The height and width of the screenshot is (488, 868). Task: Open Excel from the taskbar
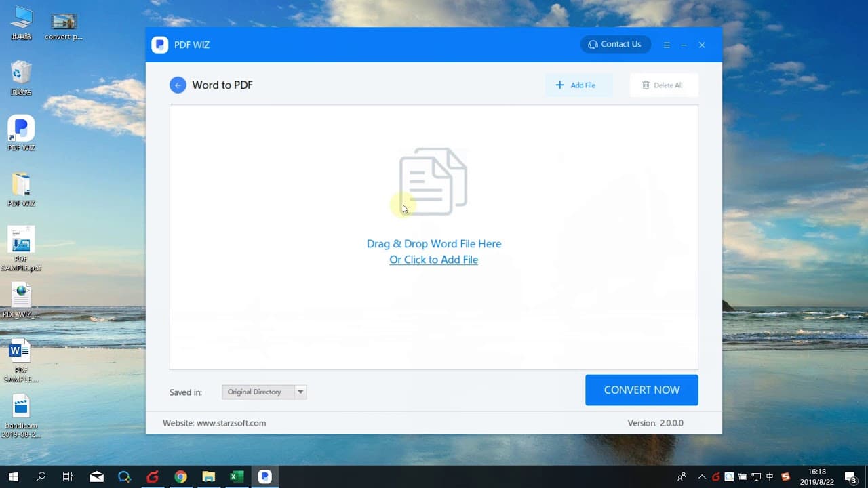point(237,476)
